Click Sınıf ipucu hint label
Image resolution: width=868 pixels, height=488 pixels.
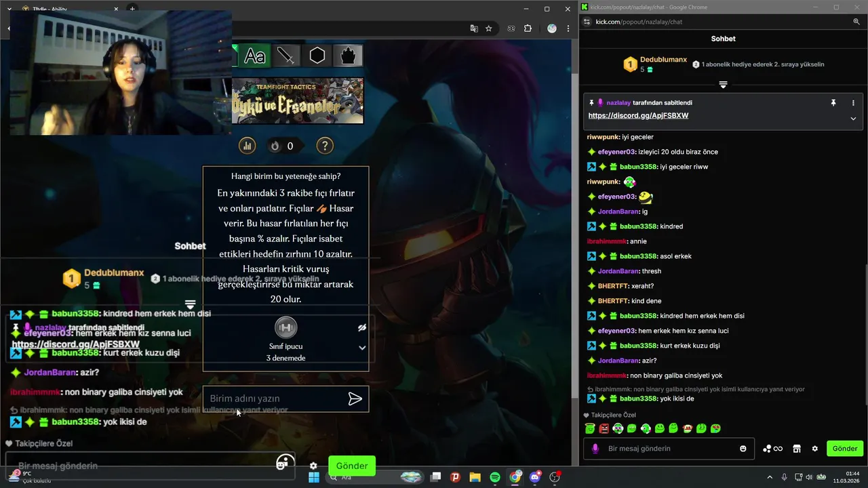(x=285, y=346)
